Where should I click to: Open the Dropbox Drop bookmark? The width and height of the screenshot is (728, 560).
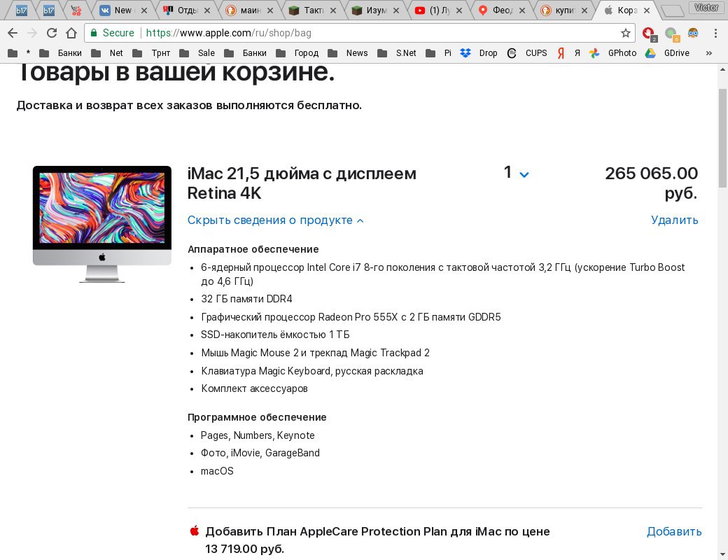479,53
